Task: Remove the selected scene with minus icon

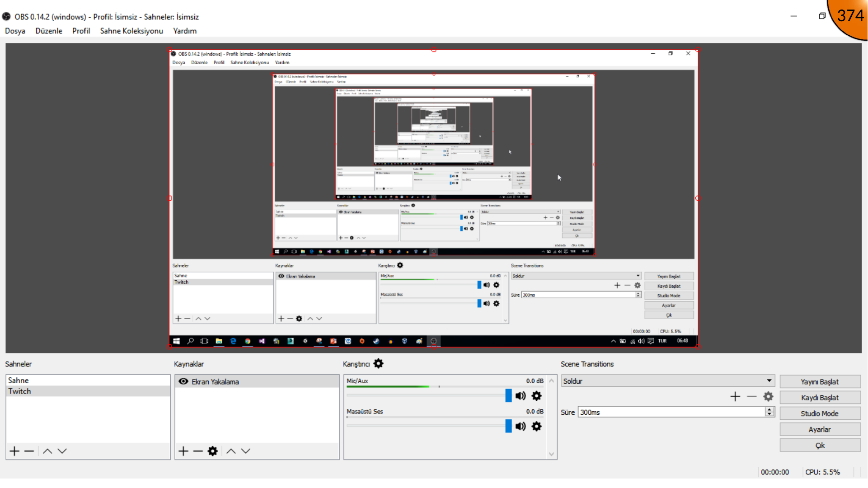Action: pos(29,451)
